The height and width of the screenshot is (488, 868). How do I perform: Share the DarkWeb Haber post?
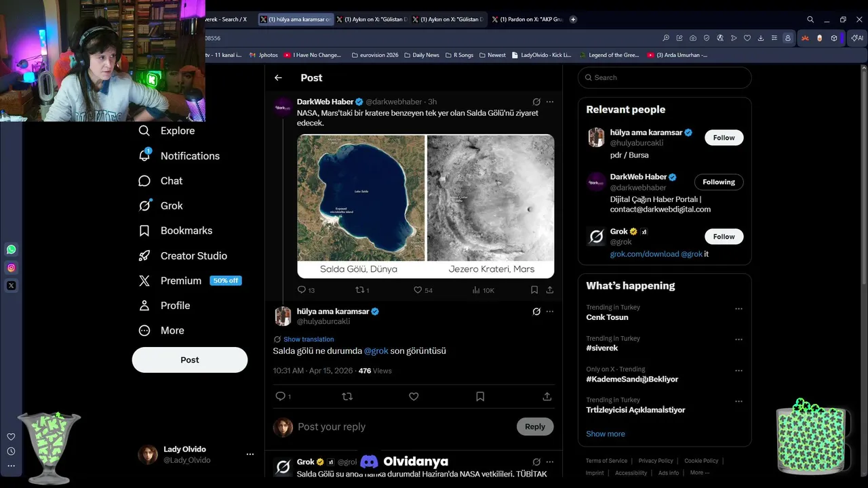tap(549, 290)
